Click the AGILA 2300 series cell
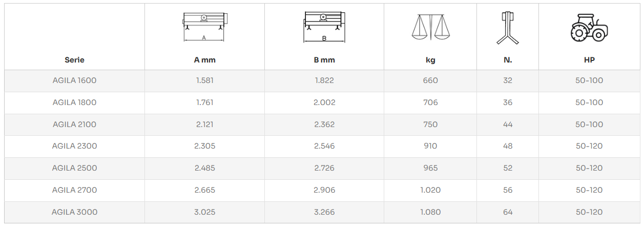Image resolution: width=644 pixels, height=228 pixels. (x=74, y=146)
